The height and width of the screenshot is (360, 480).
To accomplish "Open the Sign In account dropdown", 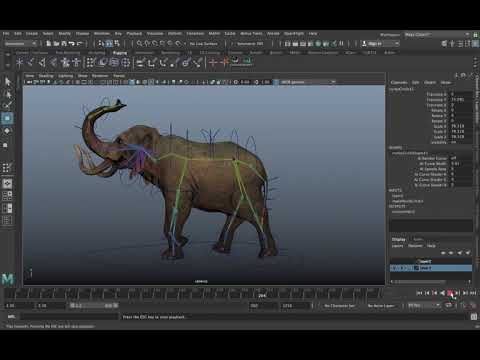I will (380, 44).
